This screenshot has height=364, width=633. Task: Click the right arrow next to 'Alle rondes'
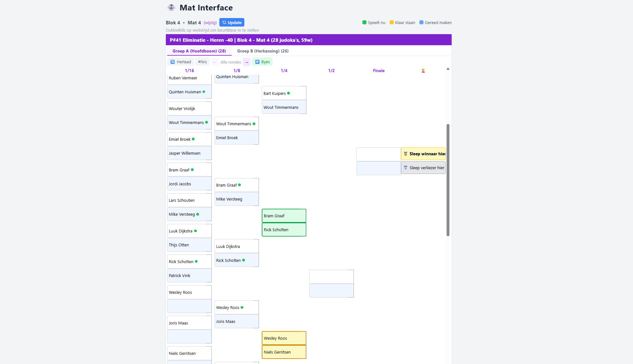pos(246,62)
